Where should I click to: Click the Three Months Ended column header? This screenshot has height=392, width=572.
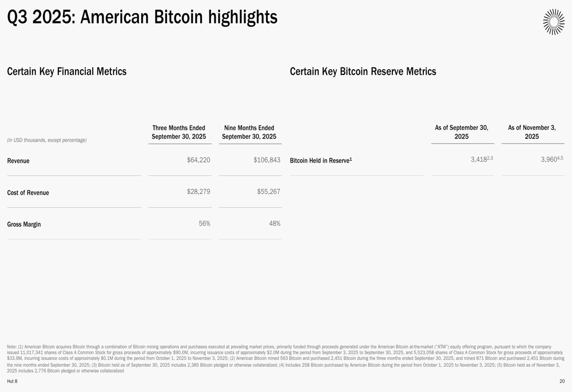point(179,132)
